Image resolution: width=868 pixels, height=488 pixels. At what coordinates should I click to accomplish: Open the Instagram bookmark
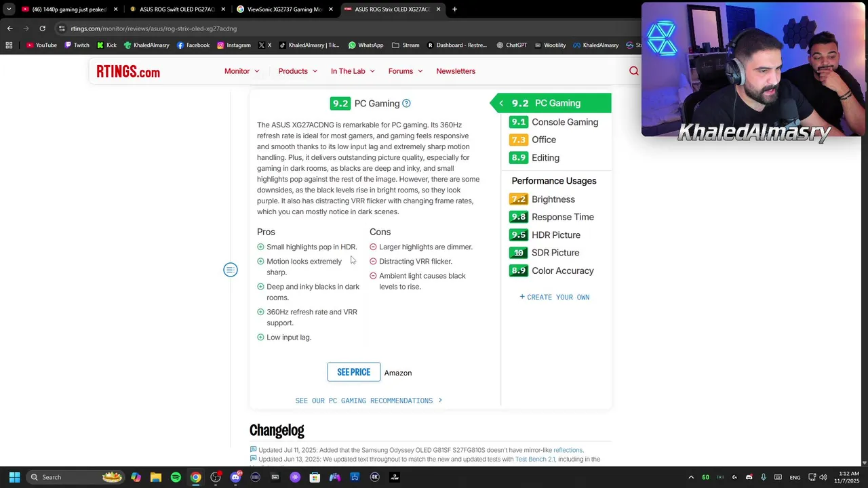pyautogui.click(x=233, y=45)
